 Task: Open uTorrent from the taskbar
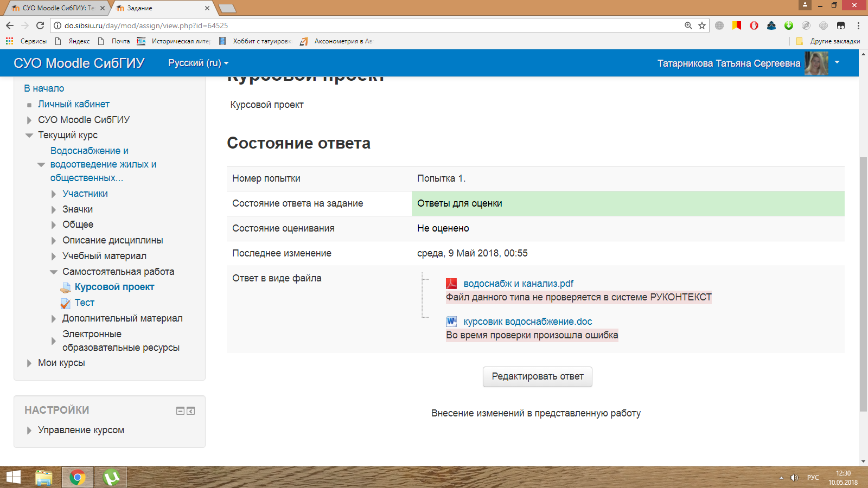pos(111,477)
